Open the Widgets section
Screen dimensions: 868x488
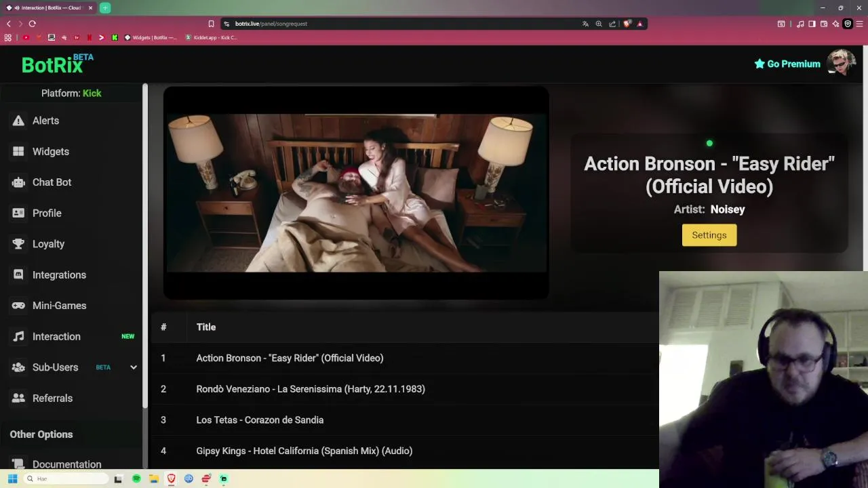click(50, 151)
